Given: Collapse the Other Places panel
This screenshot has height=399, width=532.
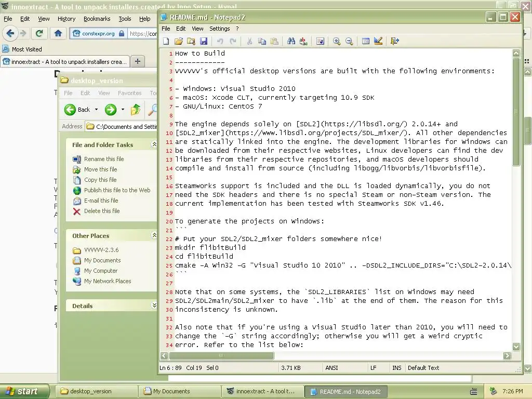Looking at the screenshot, I should (154, 235).
